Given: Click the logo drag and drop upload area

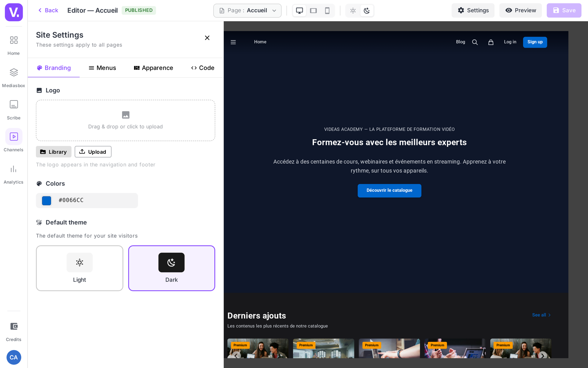Looking at the screenshot, I should click(126, 121).
